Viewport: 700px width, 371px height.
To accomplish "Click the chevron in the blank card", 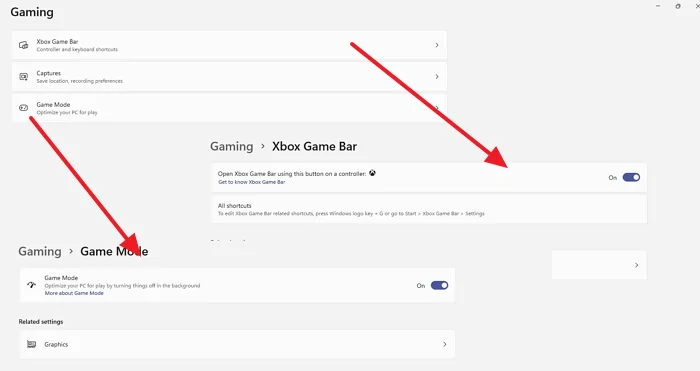I will 637,265.
